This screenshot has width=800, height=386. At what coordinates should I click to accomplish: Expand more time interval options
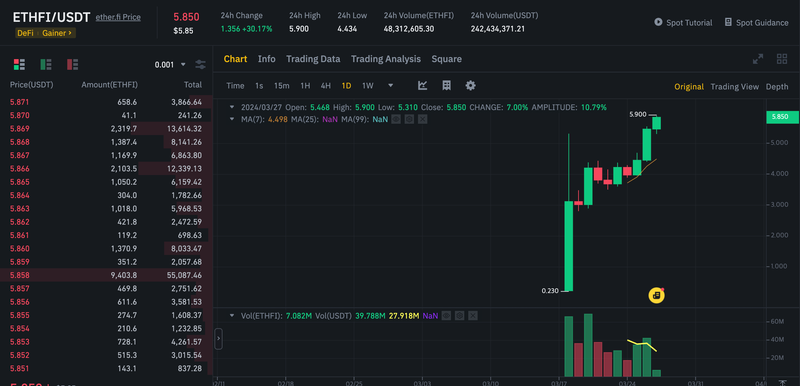[x=390, y=86]
